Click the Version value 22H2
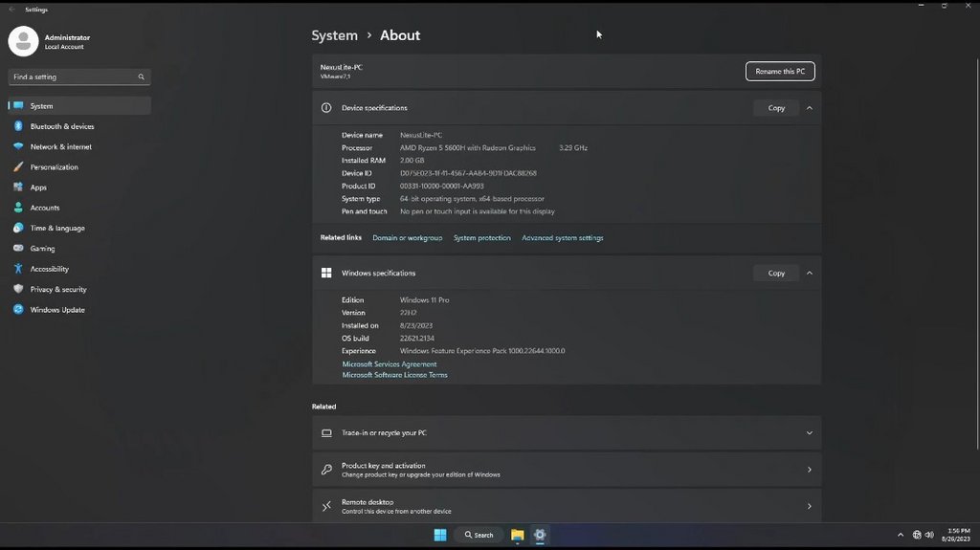The image size is (980, 550). click(408, 313)
